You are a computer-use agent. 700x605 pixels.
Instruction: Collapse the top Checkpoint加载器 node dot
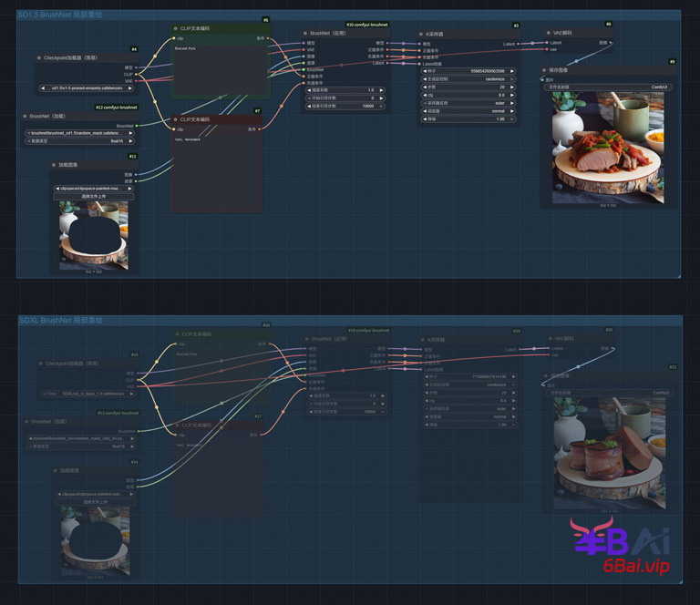(x=39, y=57)
